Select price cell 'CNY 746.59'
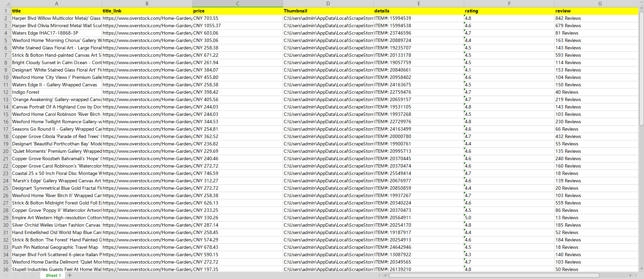644x279 pixels. (x=237, y=173)
